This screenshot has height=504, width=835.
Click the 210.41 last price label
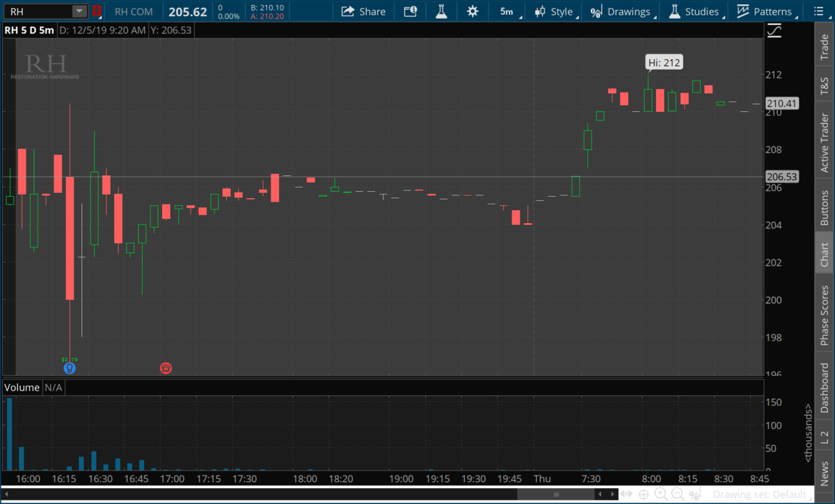click(782, 103)
